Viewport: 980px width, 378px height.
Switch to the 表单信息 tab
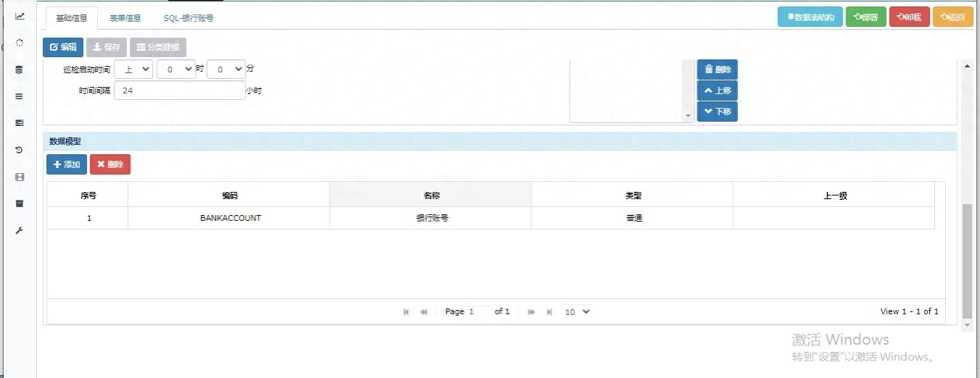pos(125,18)
